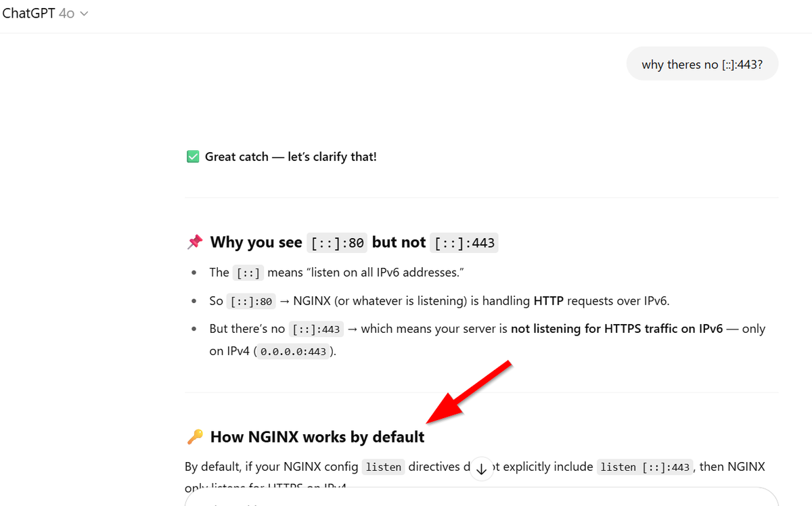Click the [::]:443 code in the heading
The image size is (812, 506).
pos(464,243)
